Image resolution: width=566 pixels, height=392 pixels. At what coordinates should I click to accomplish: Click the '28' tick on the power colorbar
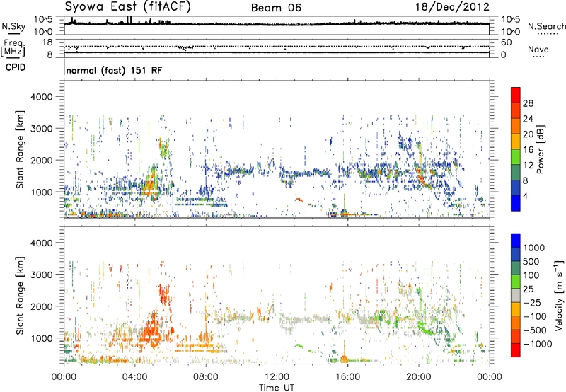click(528, 103)
